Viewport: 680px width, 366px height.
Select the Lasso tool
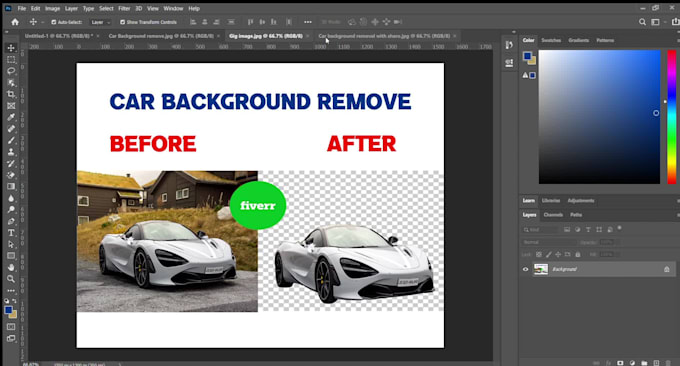click(x=11, y=71)
